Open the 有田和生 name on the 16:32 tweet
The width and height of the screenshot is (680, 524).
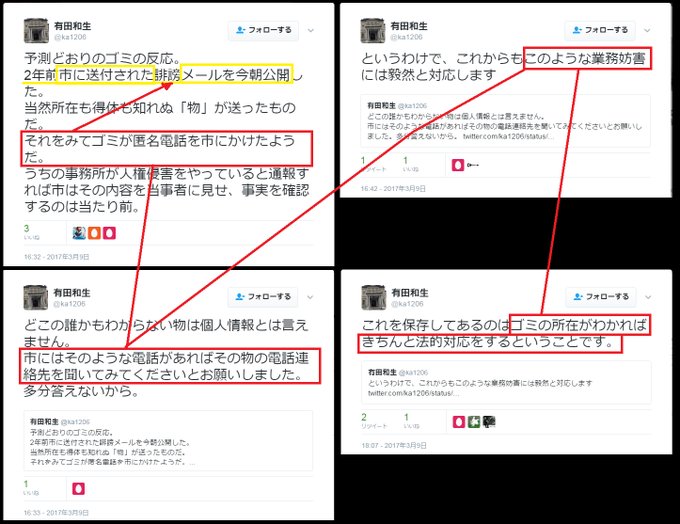pyautogui.click(x=72, y=26)
